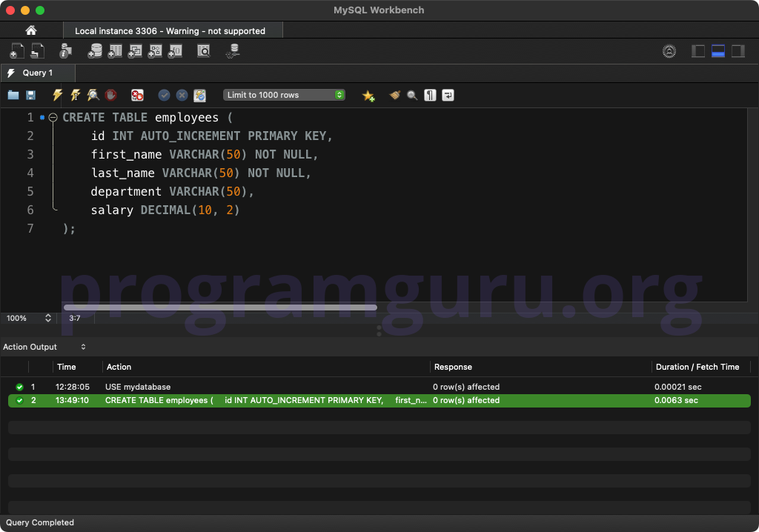
Task: Reconnect to DBMS icon
Action: point(233,51)
